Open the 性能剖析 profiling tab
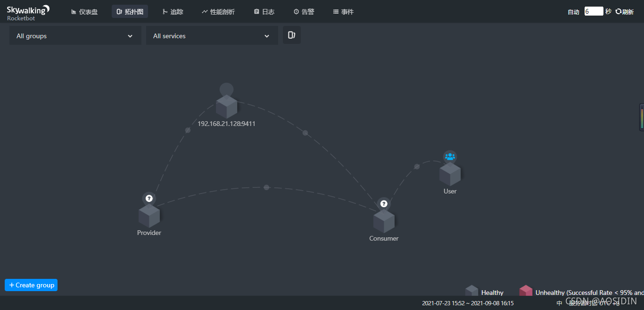 pyautogui.click(x=218, y=12)
